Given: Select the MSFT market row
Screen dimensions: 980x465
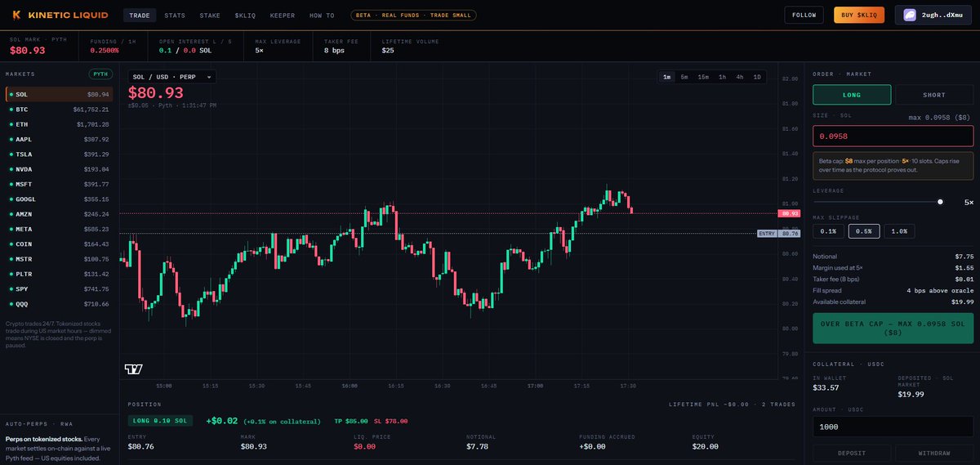Looking at the screenshot, I should point(59,184).
